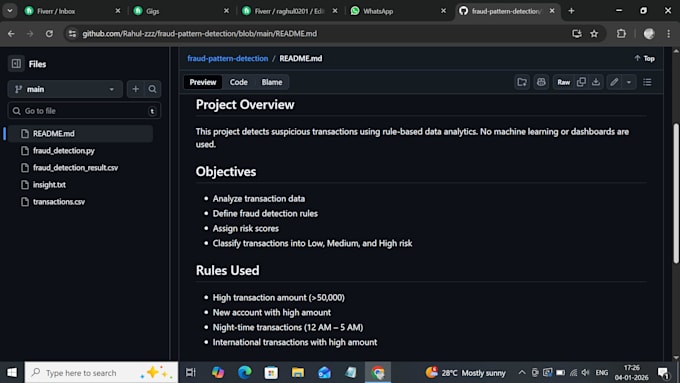This screenshot has height=383, width=680.
Task: Show hidden system tray icons
Action: coord(522,372)
